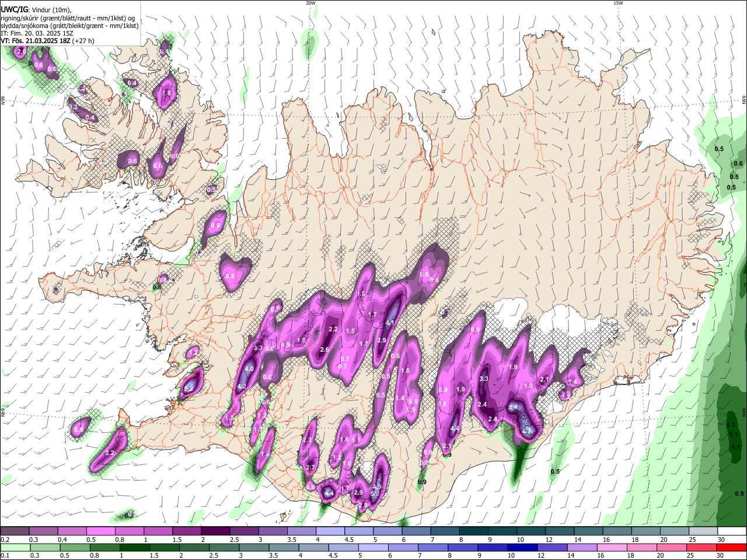Click the '0.2' label on the snow scale

(x=5, y=540)
